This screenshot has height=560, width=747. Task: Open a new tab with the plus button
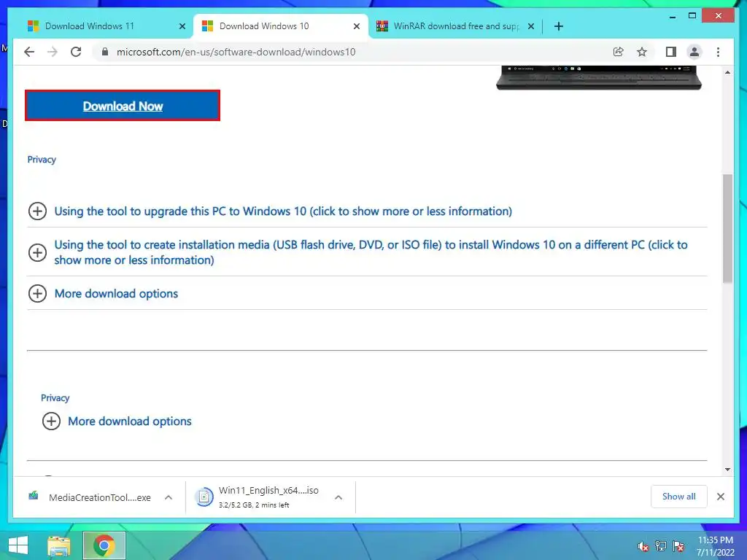click(559, 26)
